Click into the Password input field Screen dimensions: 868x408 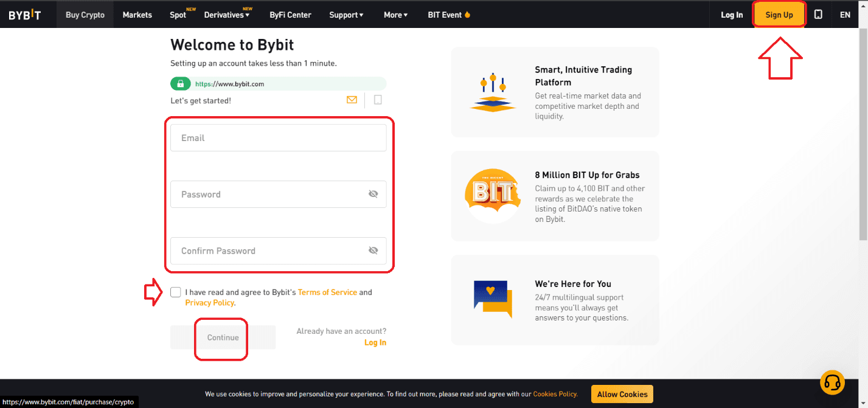click(279, 194)
